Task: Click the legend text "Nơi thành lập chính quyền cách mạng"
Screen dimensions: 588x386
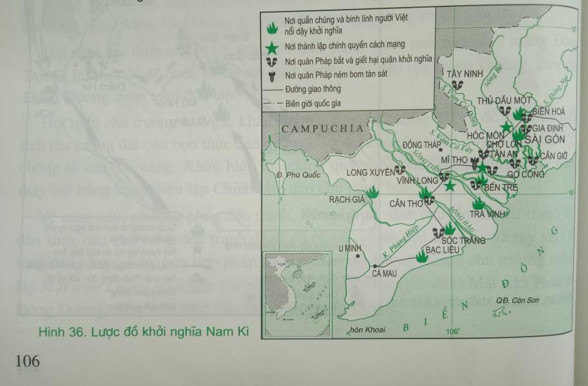Action: coord(345,46)
